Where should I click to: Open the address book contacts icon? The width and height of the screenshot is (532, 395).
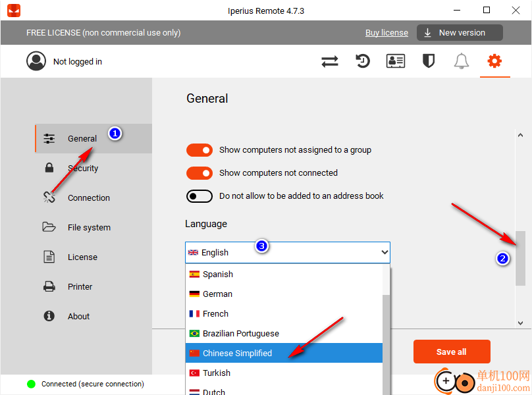point(396,61)
